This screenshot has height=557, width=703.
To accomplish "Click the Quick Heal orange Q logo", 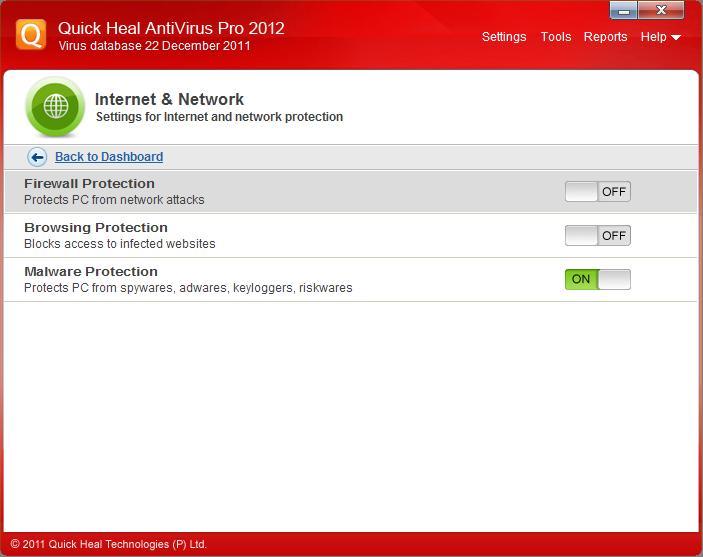I will 31,35.
